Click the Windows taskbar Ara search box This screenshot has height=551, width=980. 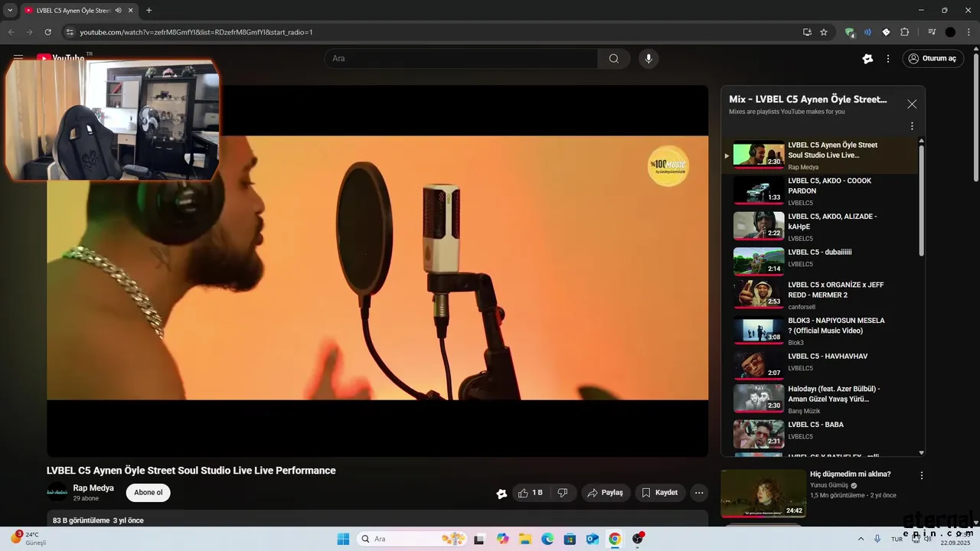(x=412, y=539)
